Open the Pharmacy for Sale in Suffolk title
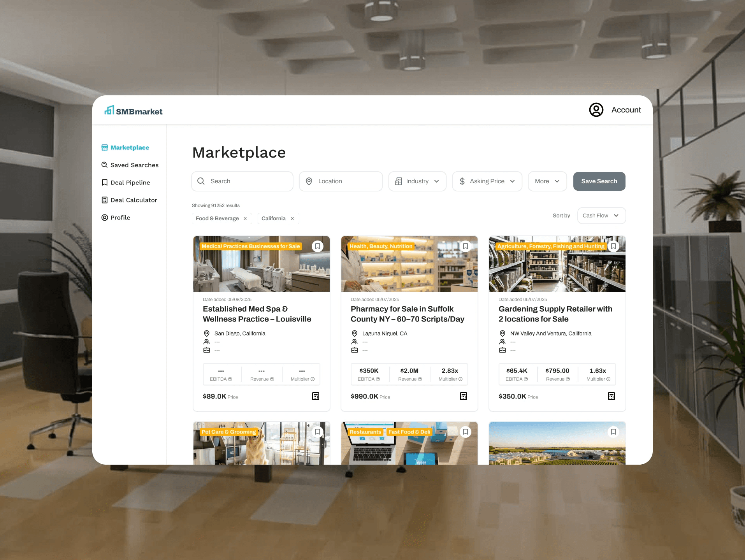This screenshot has width=745, height=560. coord(408,314)
